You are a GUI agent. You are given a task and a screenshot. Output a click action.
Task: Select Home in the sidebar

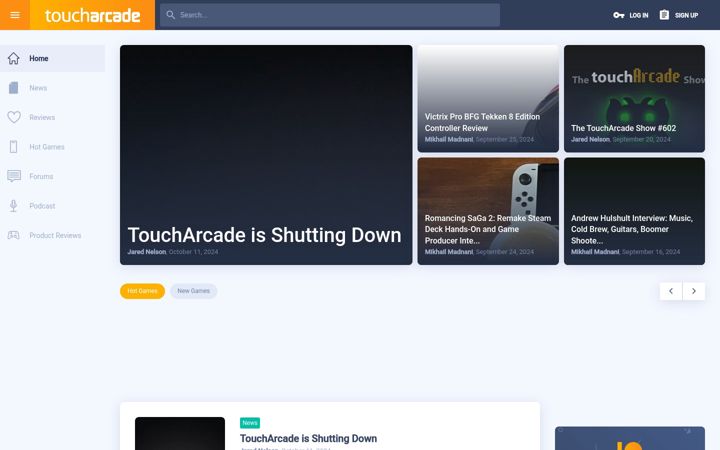[x=52, y=58]
